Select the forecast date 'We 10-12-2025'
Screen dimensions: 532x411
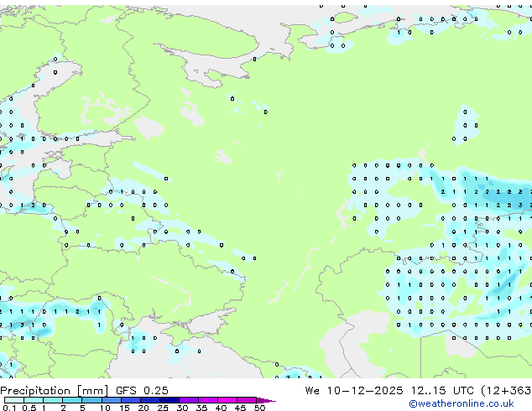coord(354,391)
